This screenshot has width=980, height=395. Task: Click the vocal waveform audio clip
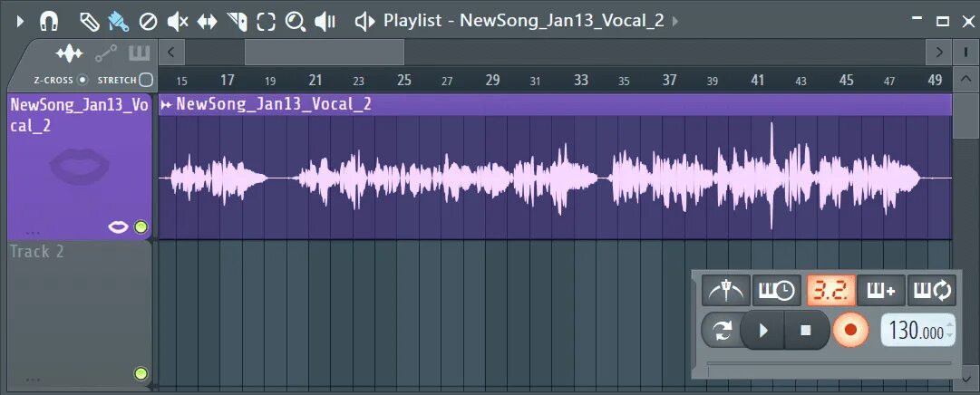(556, 178)
